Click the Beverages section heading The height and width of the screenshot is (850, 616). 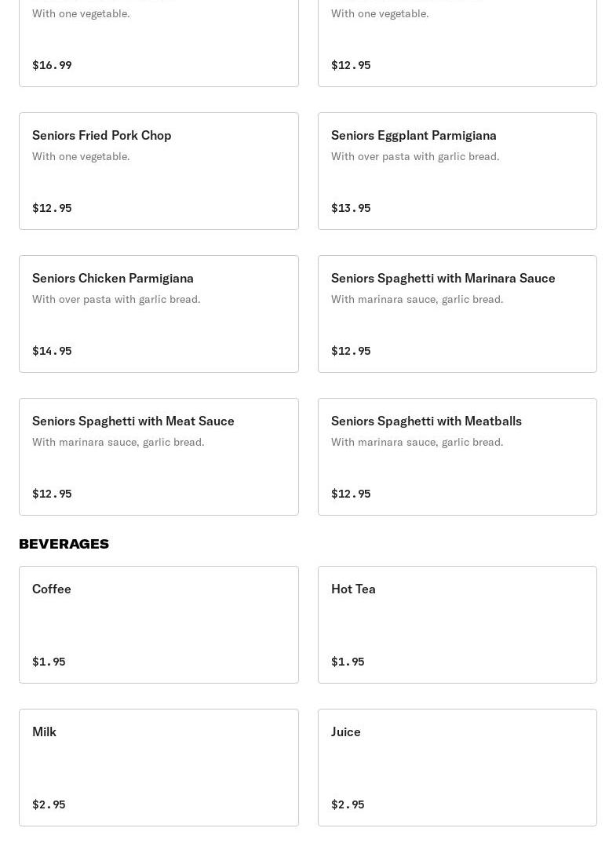coord(64,543)
